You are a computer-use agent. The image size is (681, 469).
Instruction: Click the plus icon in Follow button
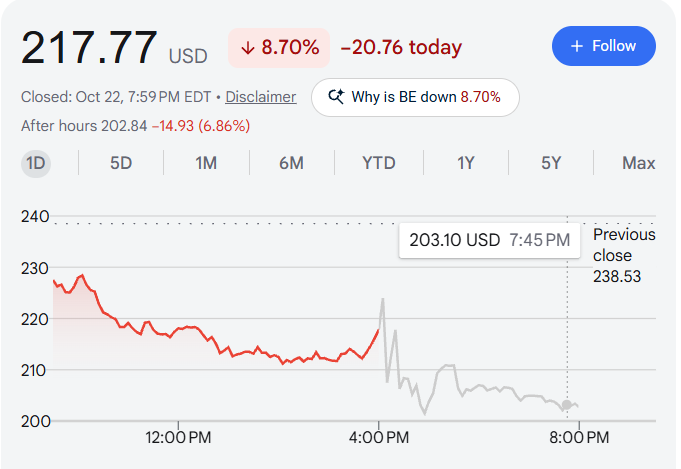pos(577,46)
